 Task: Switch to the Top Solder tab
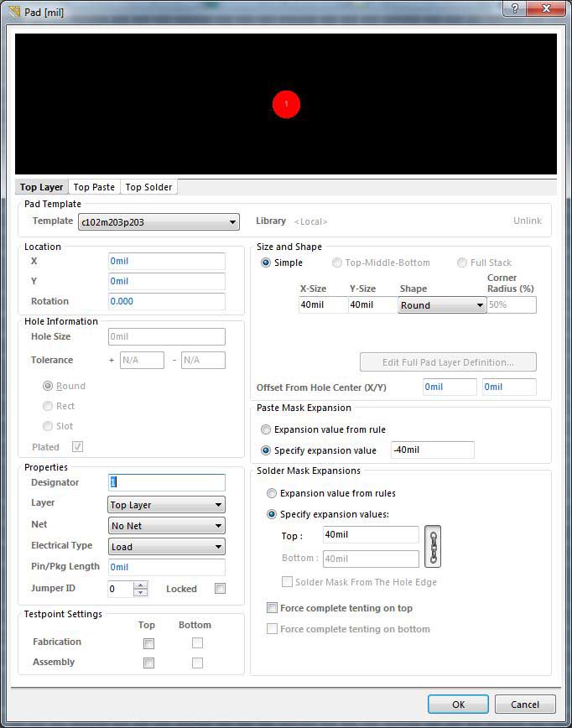tap(148, 187)
